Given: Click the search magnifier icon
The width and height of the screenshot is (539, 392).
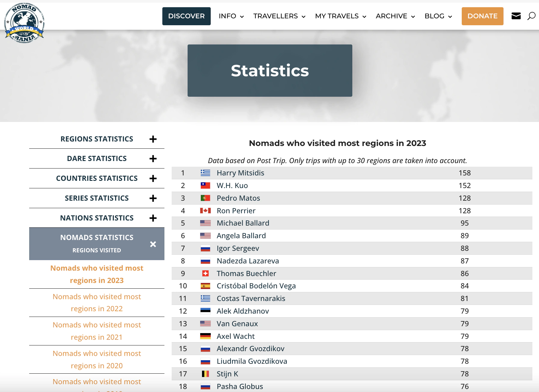Looking at the screenshot, I should (x=531, y=16).
